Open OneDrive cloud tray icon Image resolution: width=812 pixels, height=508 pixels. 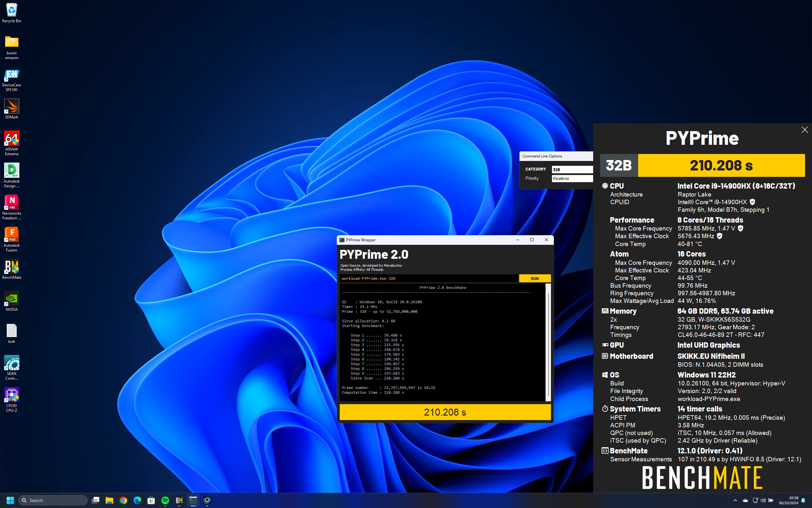746,500
